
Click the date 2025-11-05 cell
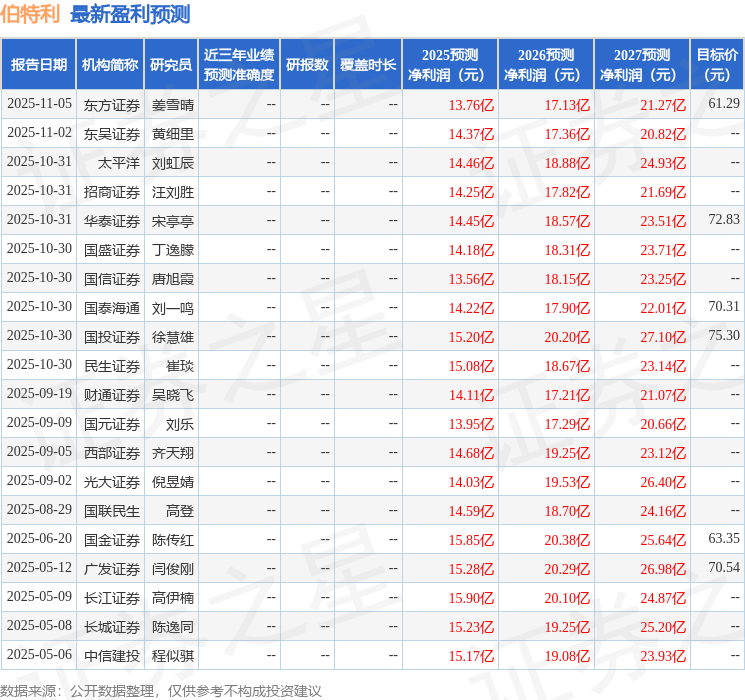click(x=39, y=104)
